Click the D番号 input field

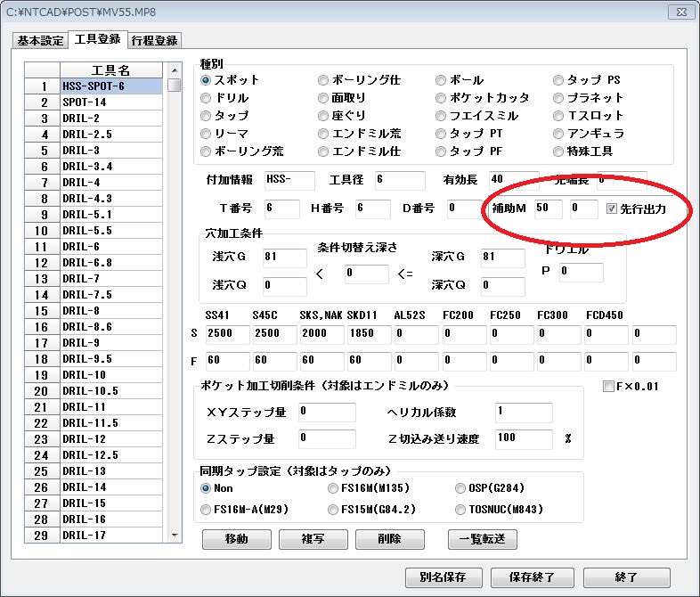pos(464,209)
